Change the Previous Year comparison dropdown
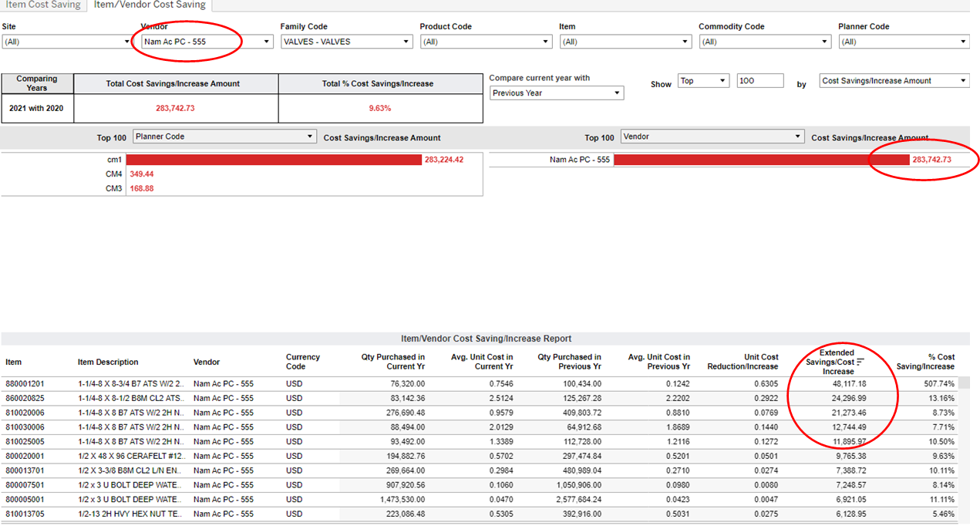 point(557,93)
